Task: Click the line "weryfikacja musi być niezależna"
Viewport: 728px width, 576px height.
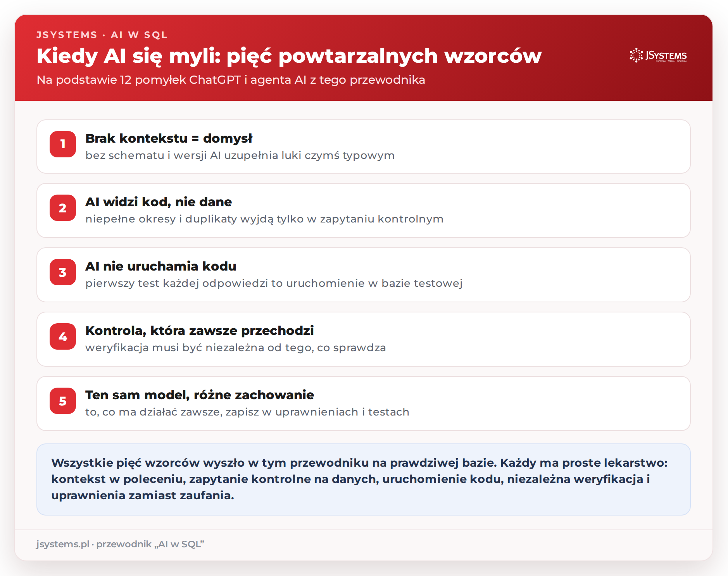Action: 236,348
